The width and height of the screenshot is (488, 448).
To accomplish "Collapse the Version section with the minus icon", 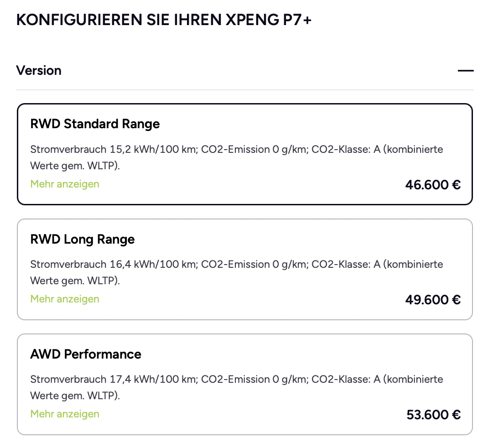I will (466, 71).
